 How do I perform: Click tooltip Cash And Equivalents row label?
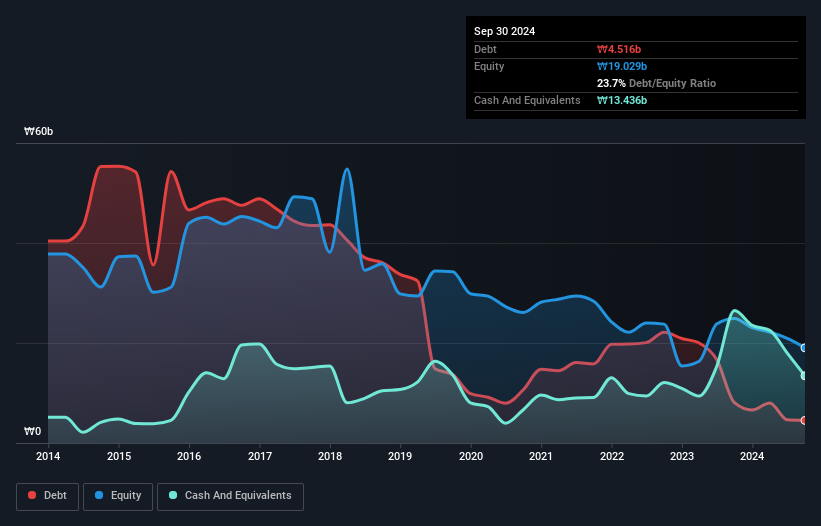527,100
